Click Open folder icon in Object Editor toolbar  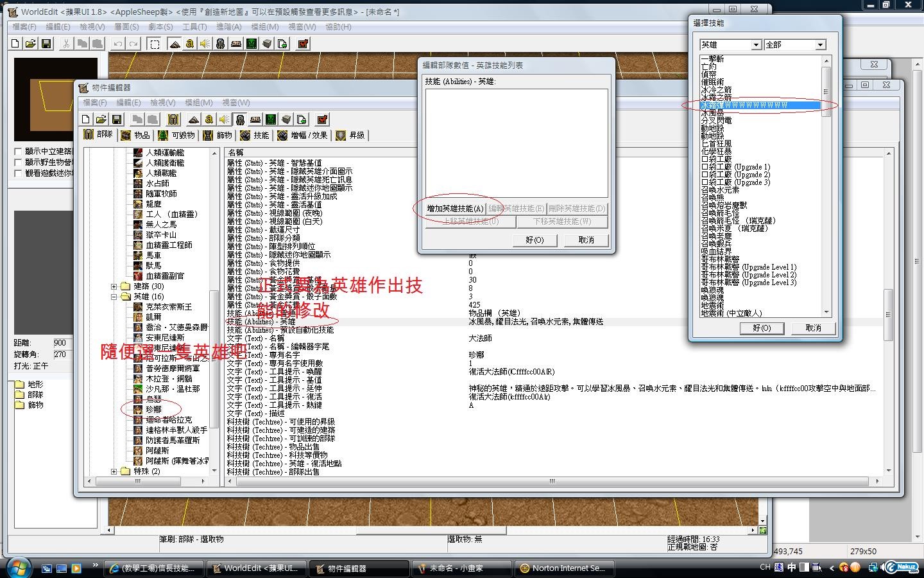coord(101,119)
